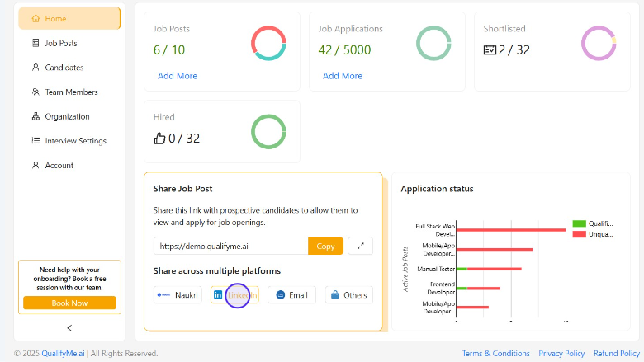The image size is (644, 362).
Task: Open Others sharing options
Action: tap(348, 294)
